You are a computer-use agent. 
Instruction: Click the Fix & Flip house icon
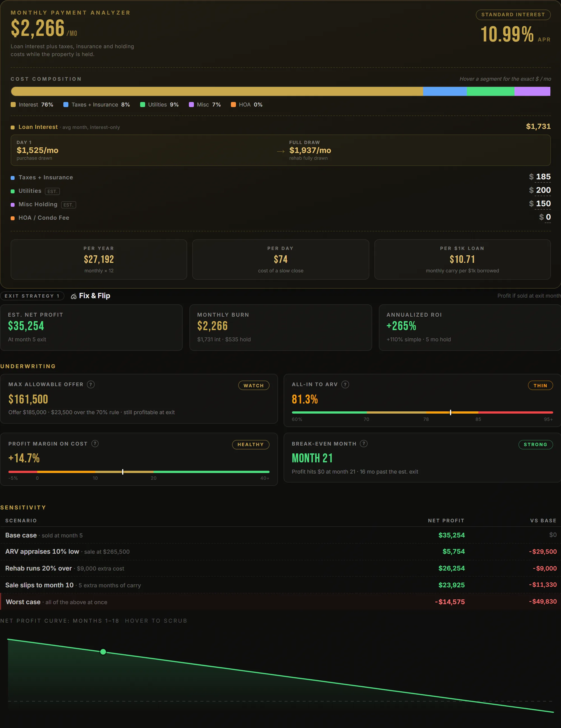point(74,296)
